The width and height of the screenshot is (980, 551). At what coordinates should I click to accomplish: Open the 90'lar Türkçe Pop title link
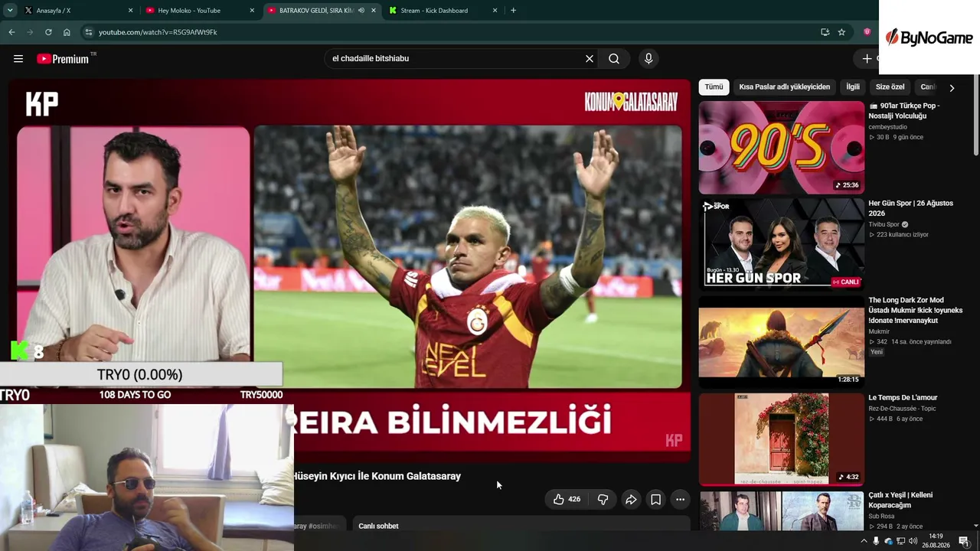[903, 111]
